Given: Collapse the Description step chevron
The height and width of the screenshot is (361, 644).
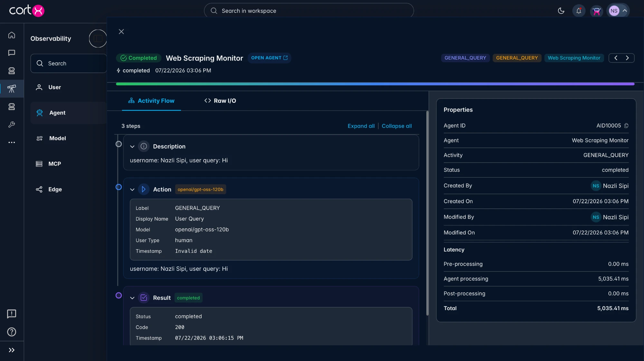Looking at the screenshot, I should point(132,147).
